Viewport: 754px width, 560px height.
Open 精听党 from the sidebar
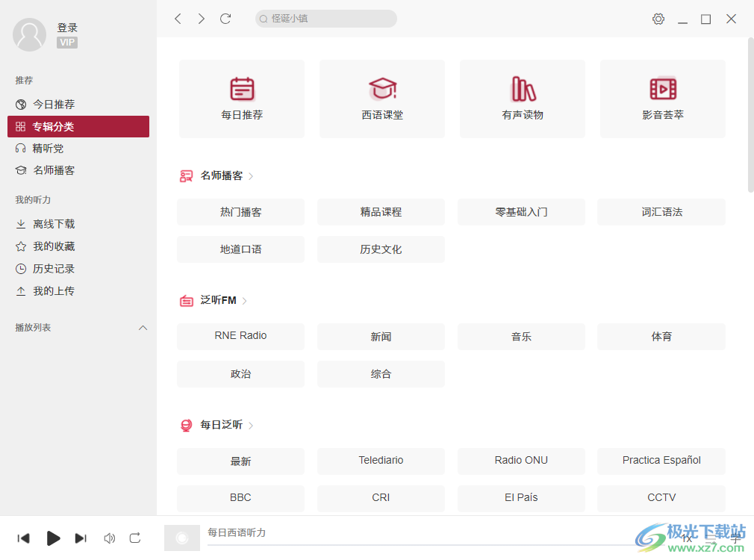coord(78,148)
